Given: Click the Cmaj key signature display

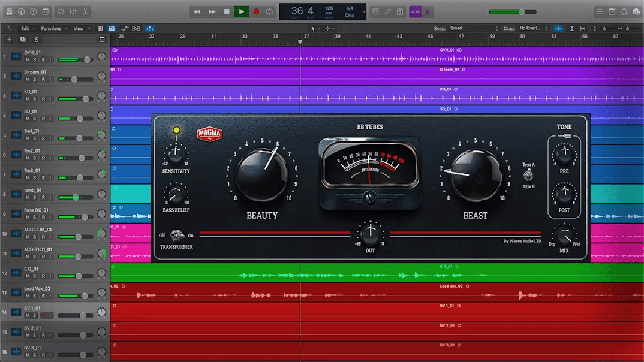Looking at the screenshot, I should point(350,15).
